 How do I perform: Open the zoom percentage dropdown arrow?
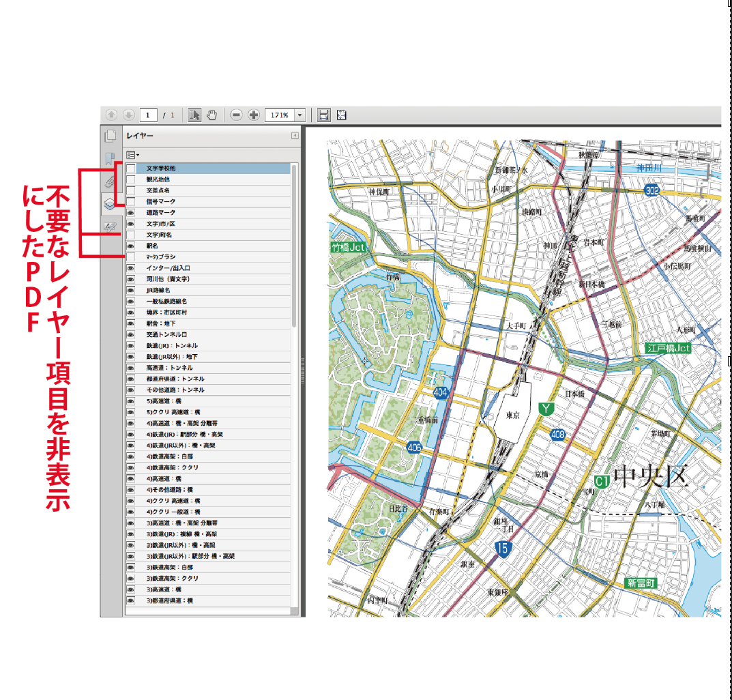[x=299, y=115]
